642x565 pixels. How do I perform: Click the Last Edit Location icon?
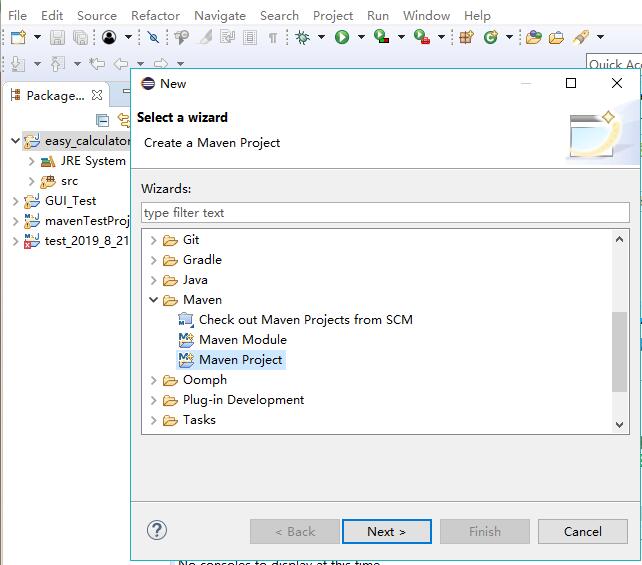(x=97, y=64)
